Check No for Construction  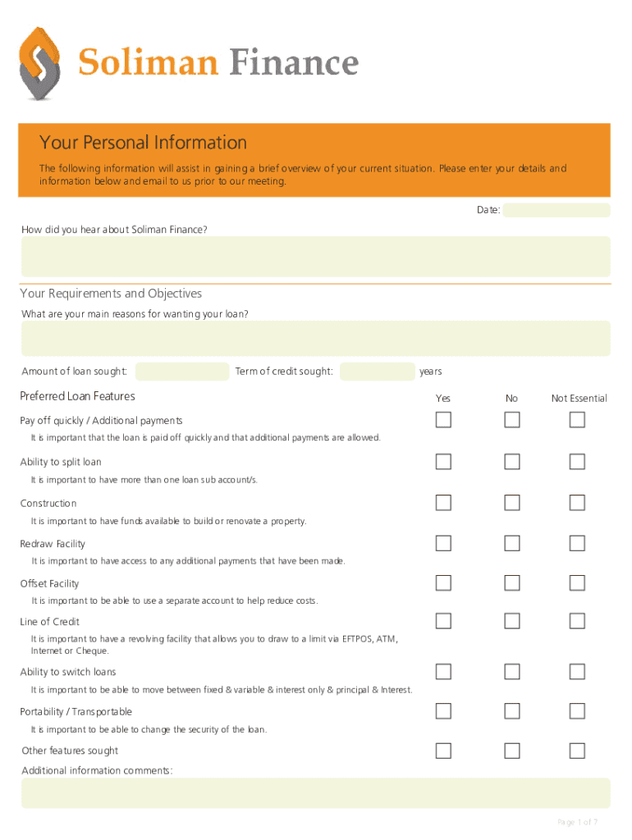point(512,502)
